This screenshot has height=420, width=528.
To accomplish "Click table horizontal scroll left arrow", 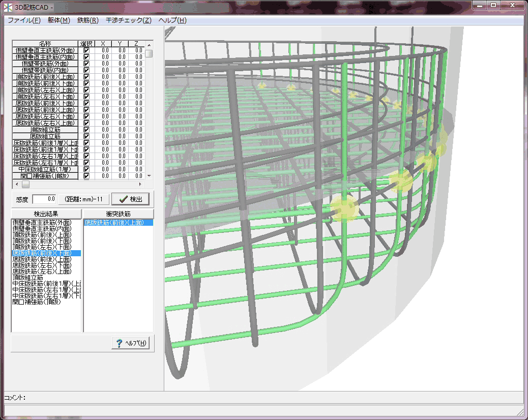I will click(x=17, y=184).
